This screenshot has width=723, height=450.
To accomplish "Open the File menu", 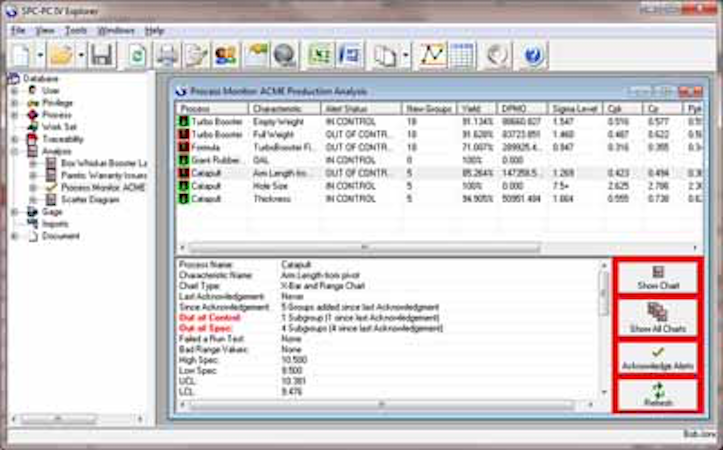I will click(18, 31).
